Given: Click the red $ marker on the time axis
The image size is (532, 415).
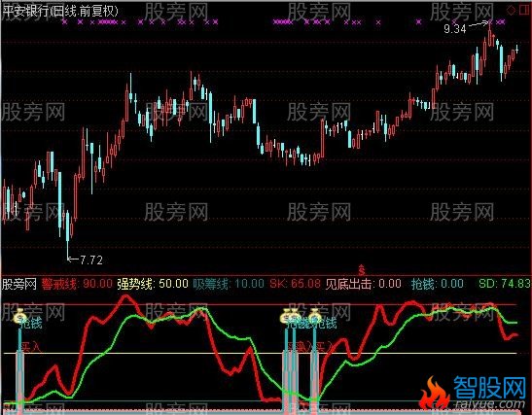Looking at the screenshot, I should (x=362, y=270).
